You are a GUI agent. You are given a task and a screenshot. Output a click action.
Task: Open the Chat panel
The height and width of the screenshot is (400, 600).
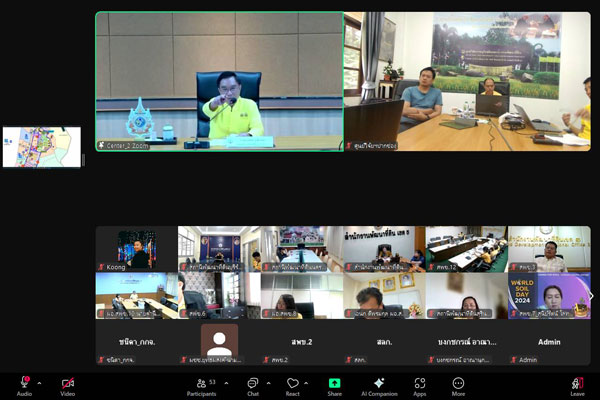coord(252,383)
